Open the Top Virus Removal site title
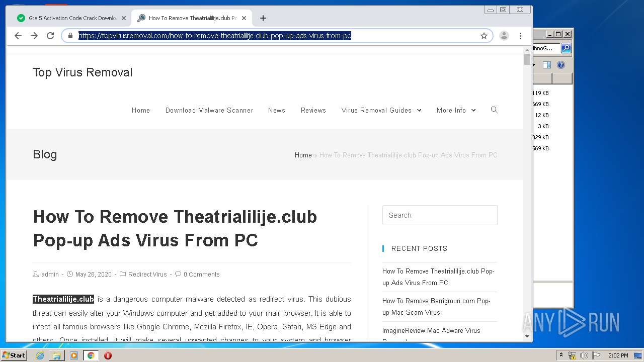644x362 pixels. [83, 72]
